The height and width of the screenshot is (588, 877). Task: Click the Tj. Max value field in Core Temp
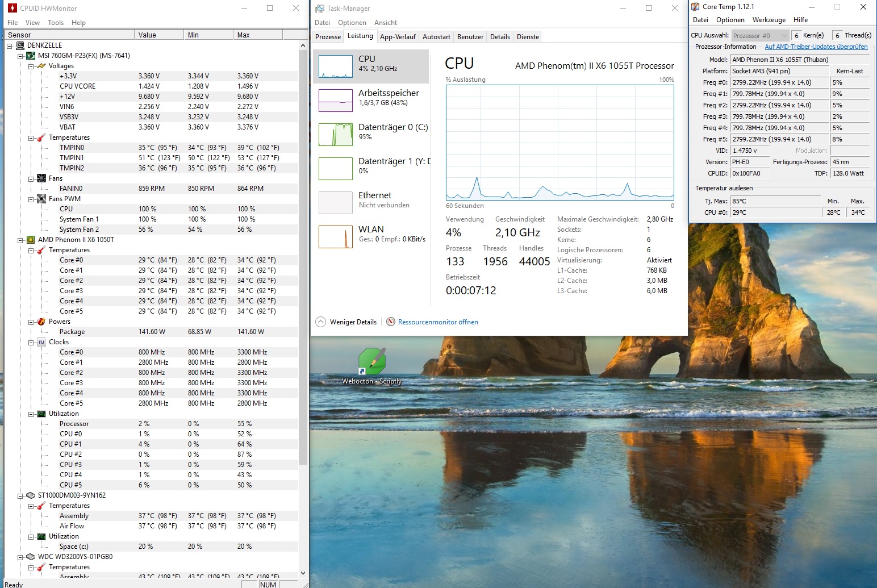tap(775, 201)
